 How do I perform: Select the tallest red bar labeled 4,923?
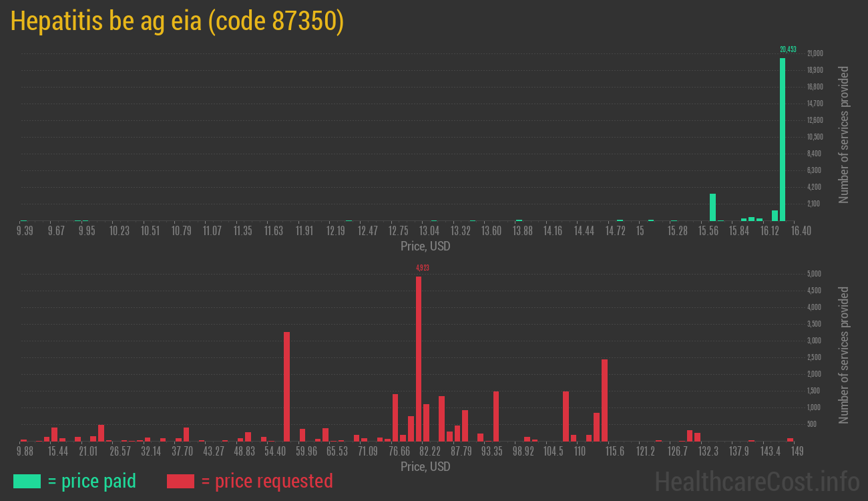click(419, 358)
